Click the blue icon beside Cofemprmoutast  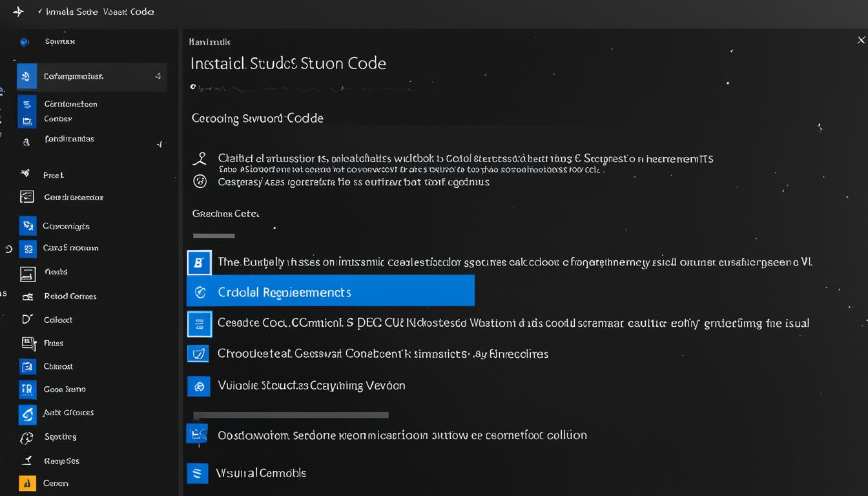[x=26, y=76]
